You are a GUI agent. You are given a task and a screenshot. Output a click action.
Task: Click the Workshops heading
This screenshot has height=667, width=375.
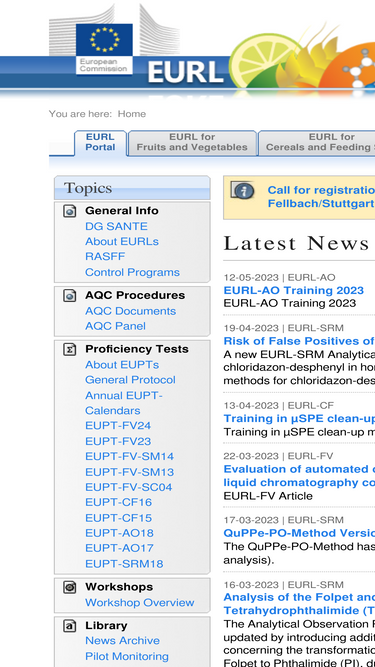click(119, 587)
